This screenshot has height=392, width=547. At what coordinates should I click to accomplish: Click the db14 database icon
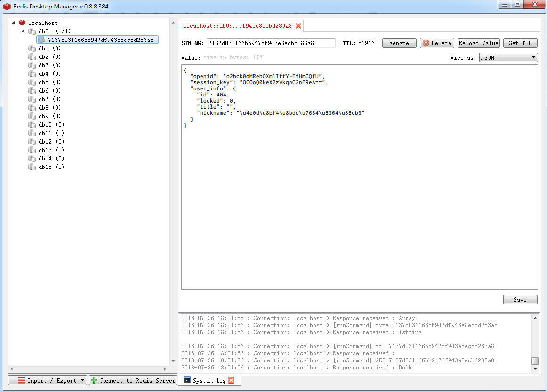[32, 158]
